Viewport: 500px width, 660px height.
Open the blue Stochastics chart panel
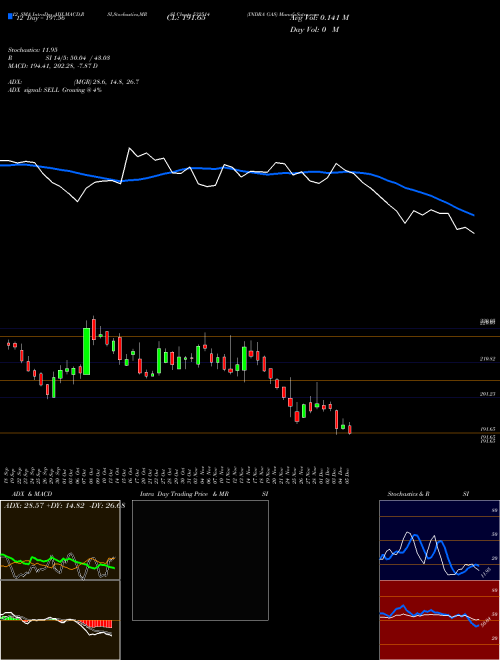pyautogui.click(x=439, y=540)
